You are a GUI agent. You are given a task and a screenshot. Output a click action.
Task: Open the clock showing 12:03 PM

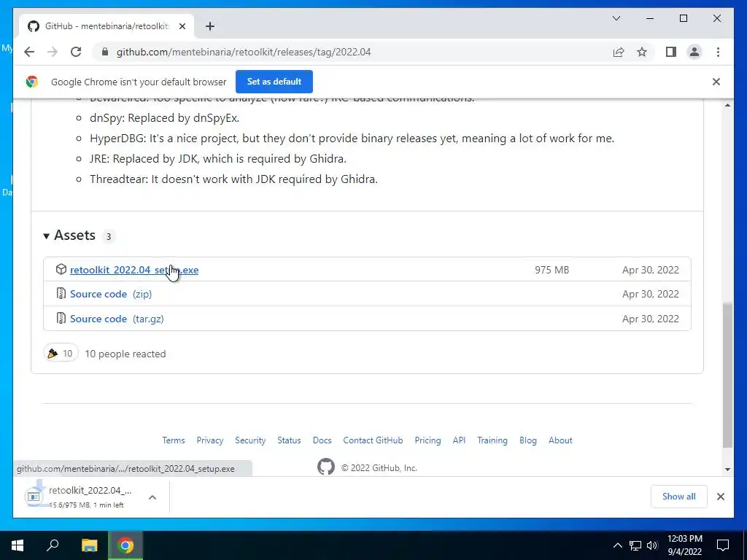(x=684, y=545)
